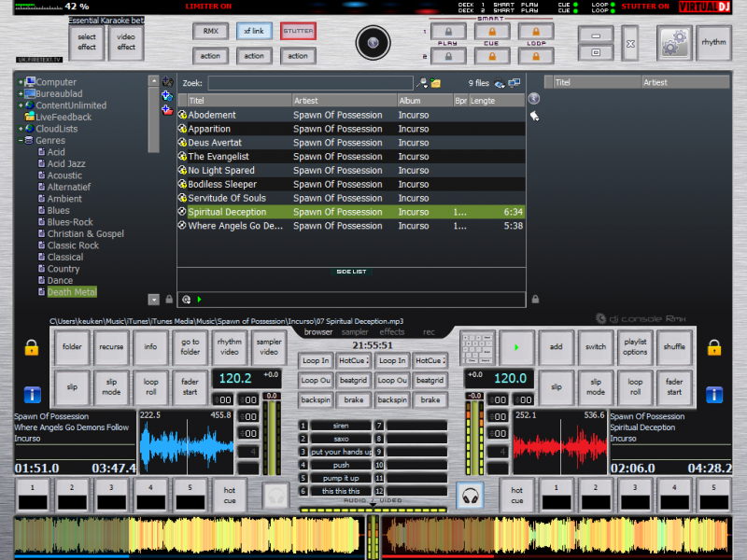Switch to the effects tab
747x560 pixels.
pyautogui.click(x=391, y=332)
